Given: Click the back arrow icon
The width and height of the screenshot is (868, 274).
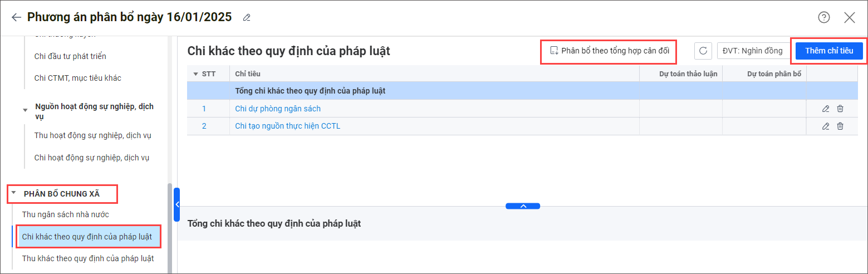Looking at the screenshot, I should click(x=16, y=17).
